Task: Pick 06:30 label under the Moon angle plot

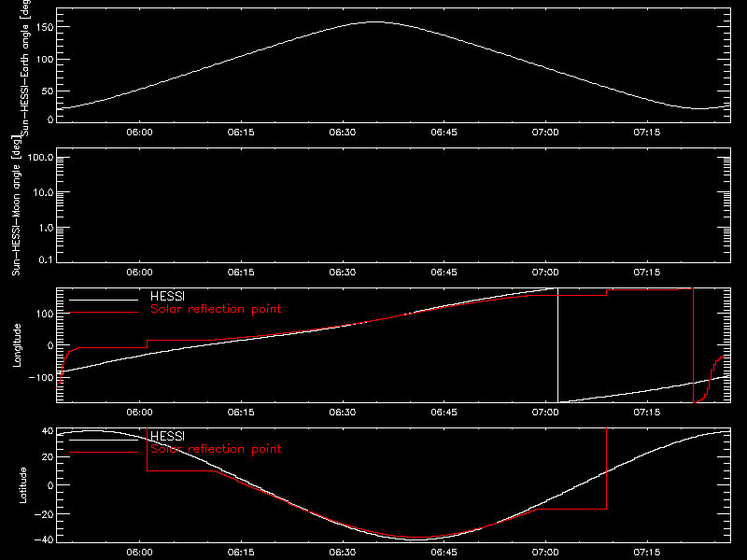Action: [x=343, y=273]
